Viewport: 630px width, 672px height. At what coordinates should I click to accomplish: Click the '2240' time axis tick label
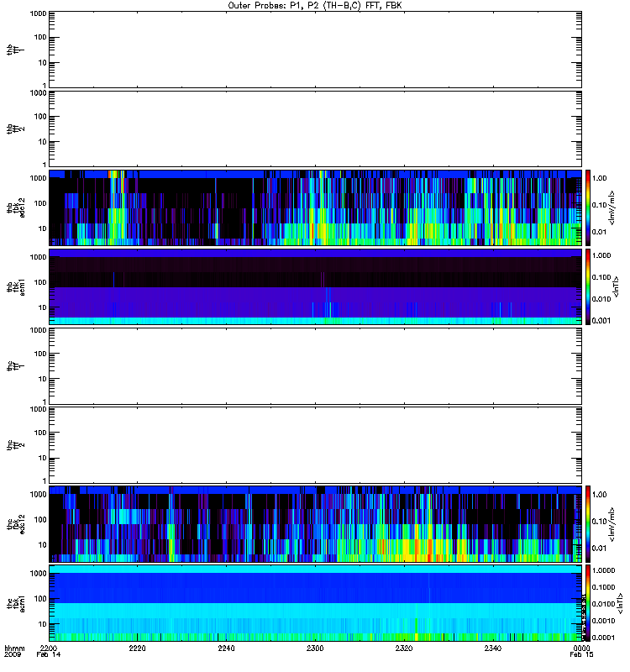226,648
